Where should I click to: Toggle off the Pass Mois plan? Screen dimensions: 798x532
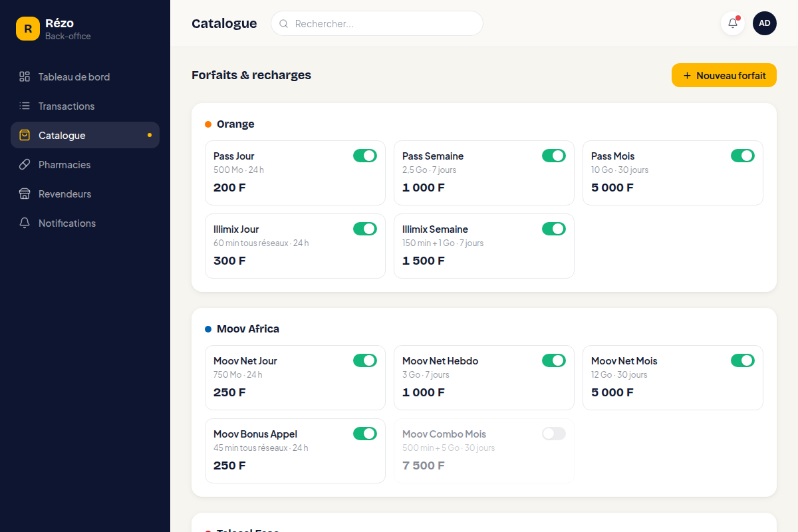point(743,156)
